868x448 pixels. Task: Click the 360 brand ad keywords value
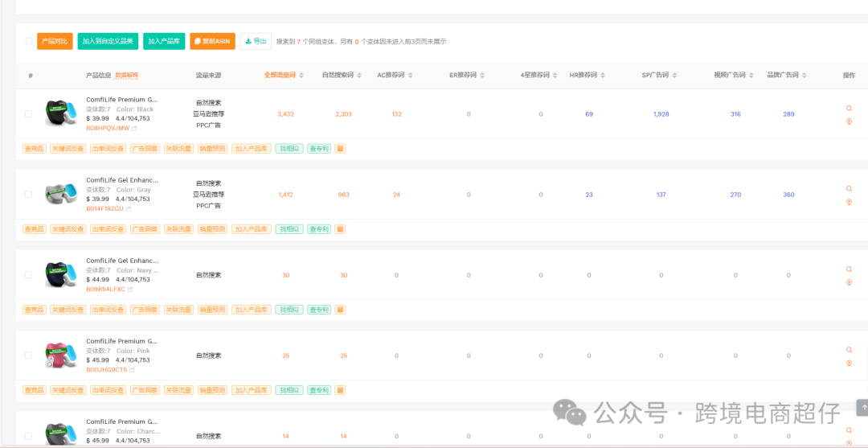[788, 195]
